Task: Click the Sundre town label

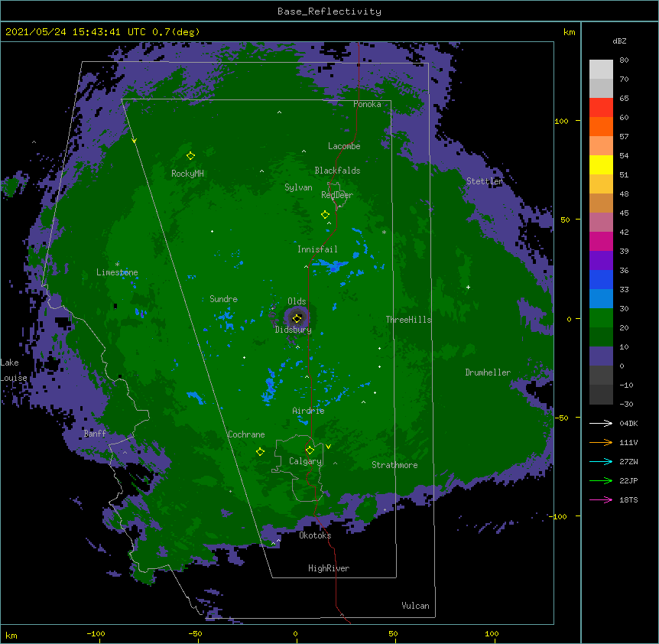Action: pos(223,299)
